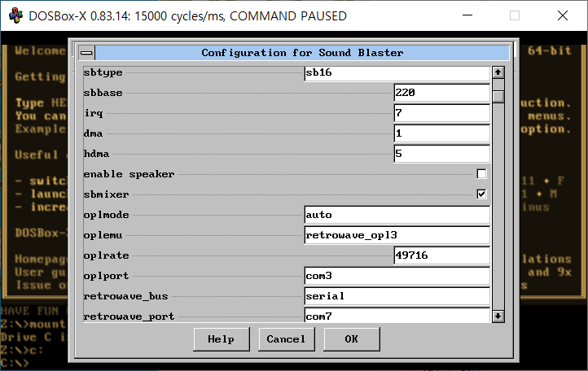The height and width of the screenshot is (371, 588).
Task: Click the scroll down arrow
Action: [x=498, y=316]
